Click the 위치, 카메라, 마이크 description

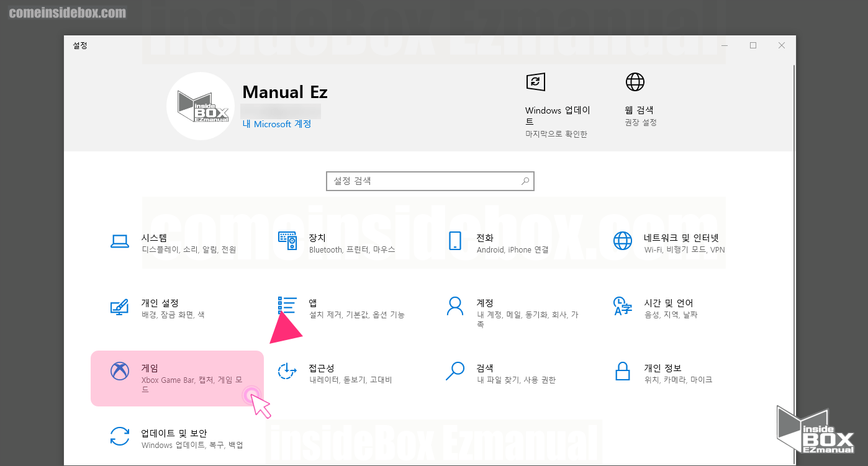pyautogui.click(x=678, y=380)
